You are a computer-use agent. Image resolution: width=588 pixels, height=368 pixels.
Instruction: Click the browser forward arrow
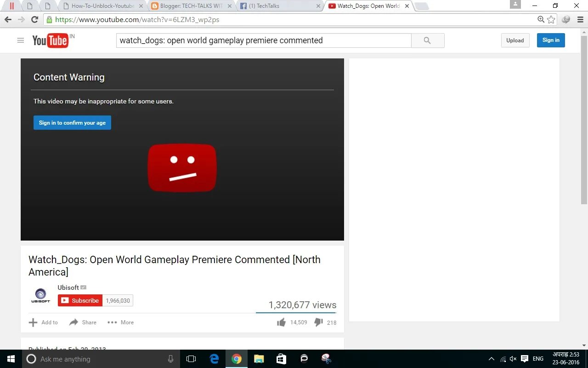21,20
